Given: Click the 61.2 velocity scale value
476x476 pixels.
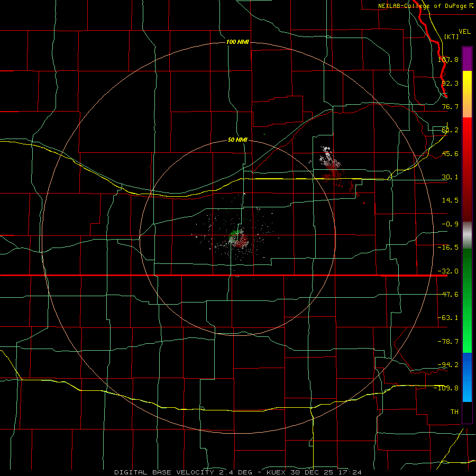Looking at the screenshot, I should click(450, 130).
